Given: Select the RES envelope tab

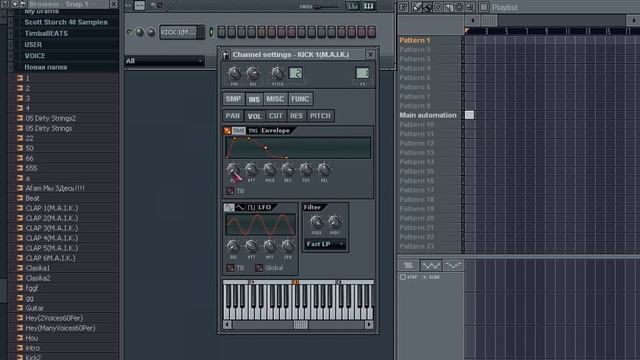Looking at the screenshot, I should click(296, 116).
